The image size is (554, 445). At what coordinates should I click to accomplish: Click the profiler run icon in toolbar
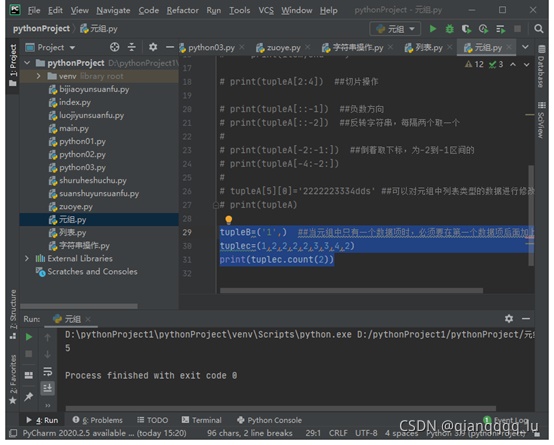(483, 29)
